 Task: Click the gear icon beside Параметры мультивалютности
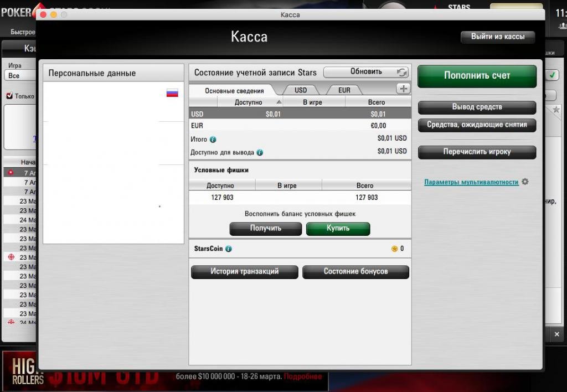tap(525, 182)
